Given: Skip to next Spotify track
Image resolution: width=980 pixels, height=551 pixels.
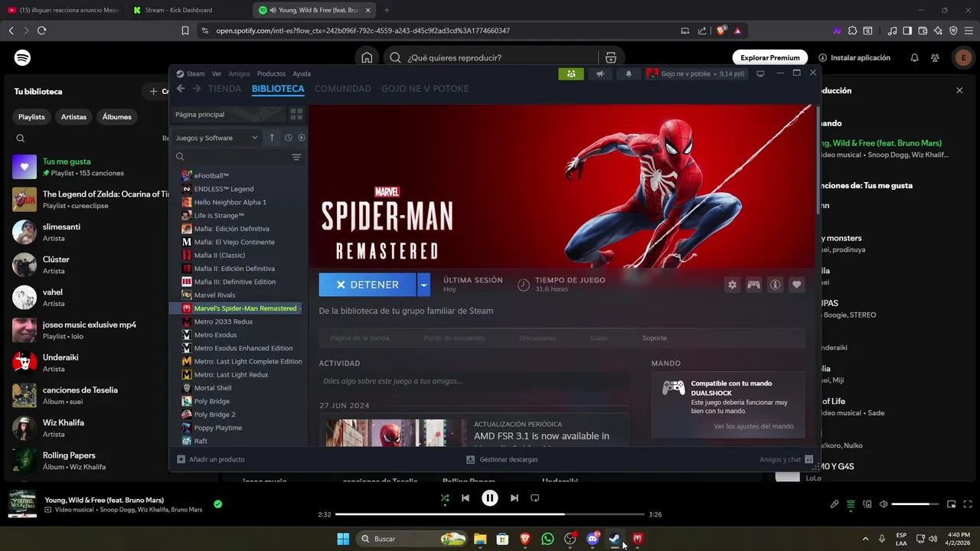Looking at the screenshot, I should (514, 498).
